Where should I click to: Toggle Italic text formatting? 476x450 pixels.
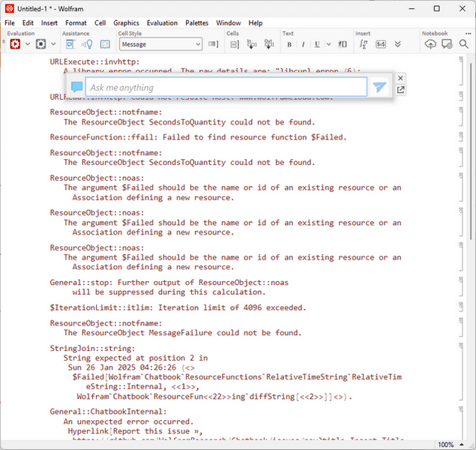(x=304, y=44)
